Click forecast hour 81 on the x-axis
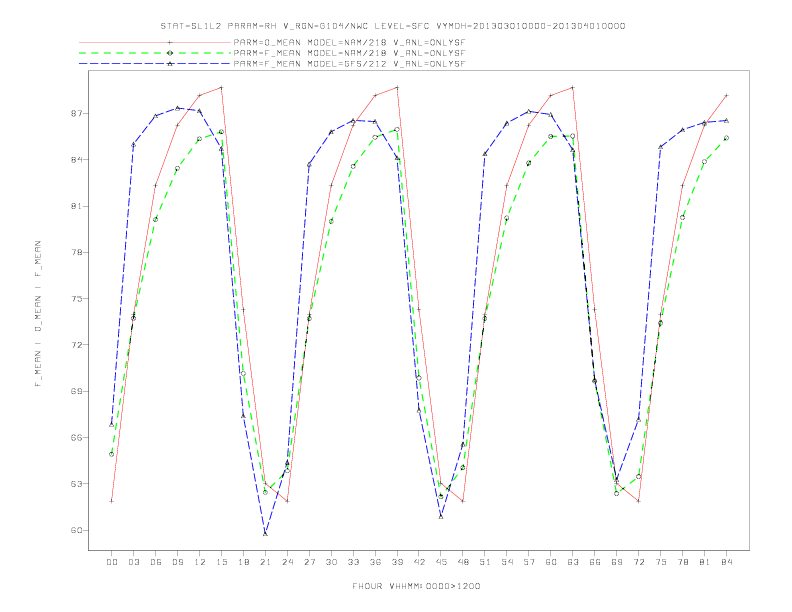 (x=705, y=562)
